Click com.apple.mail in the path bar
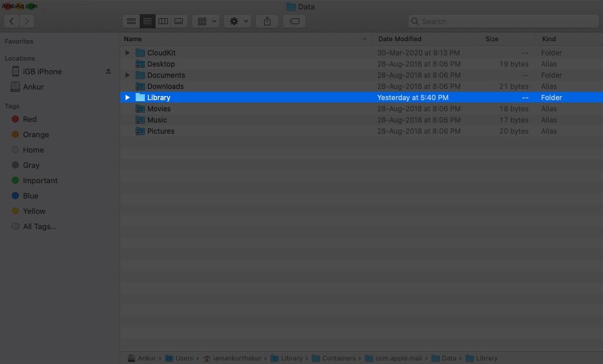 (x=393, y=358)
